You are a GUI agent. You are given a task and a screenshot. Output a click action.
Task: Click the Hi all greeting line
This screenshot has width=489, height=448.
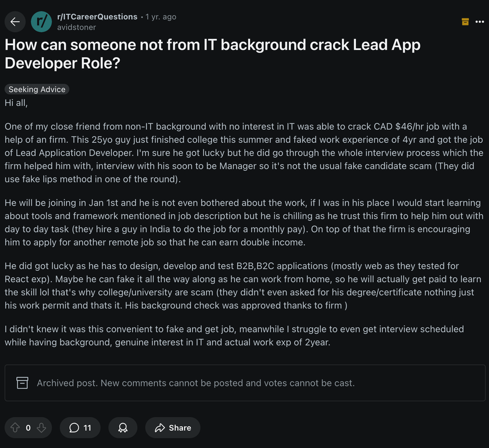pyautogui.click(x=16, y=103)
